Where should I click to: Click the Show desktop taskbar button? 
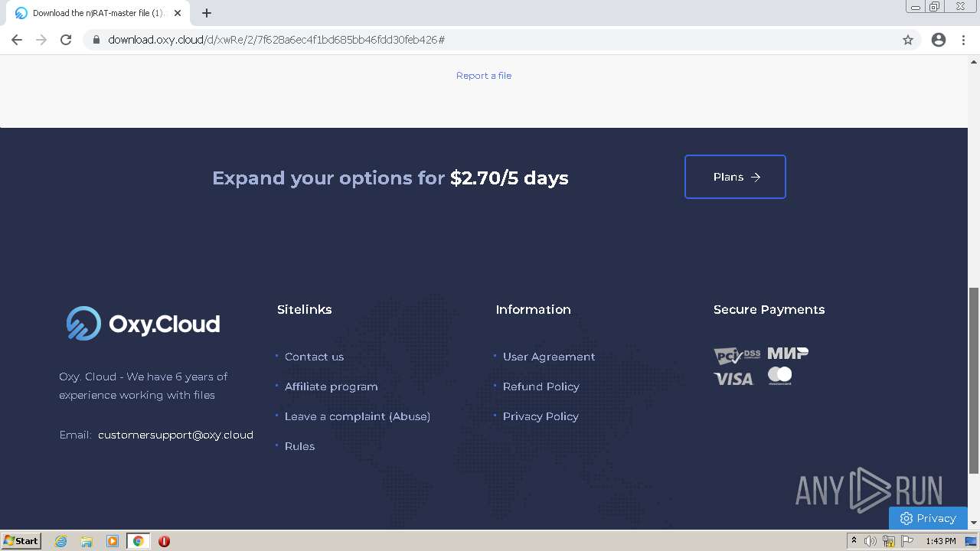(x=971, y=541)
